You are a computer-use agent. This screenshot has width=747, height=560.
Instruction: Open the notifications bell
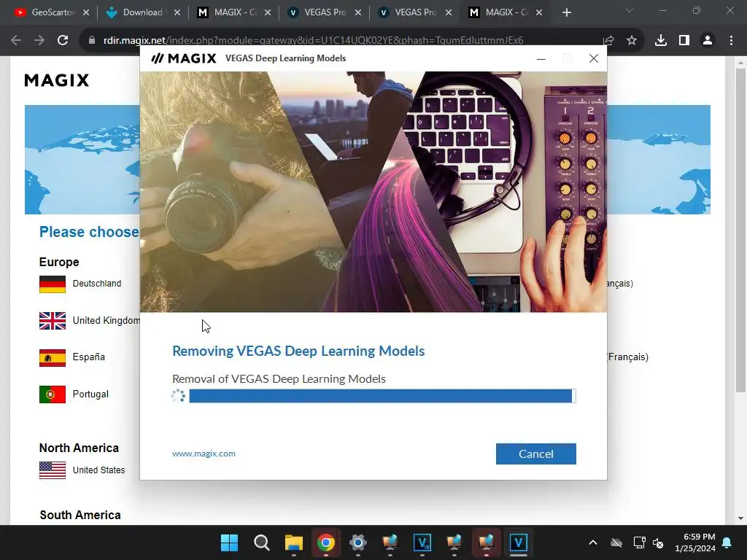[x=727, y=542]
